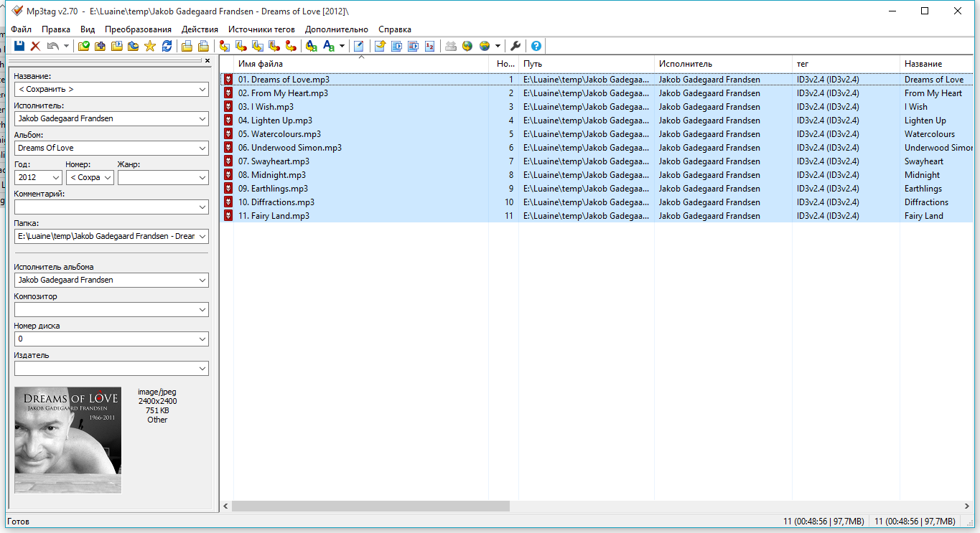Click the Dreams of Love cover art
Screen dimensions: 980x533
point(68,440)
